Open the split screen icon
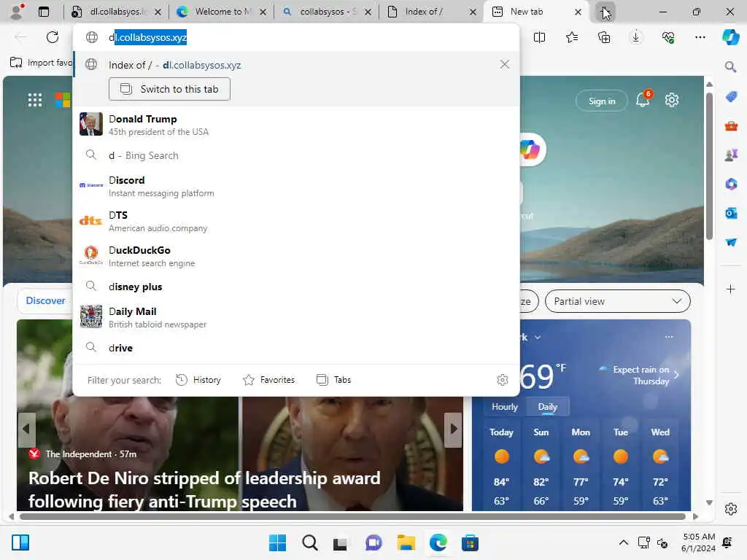The height and width of the screenshot is (560, 747). [539, 37]
